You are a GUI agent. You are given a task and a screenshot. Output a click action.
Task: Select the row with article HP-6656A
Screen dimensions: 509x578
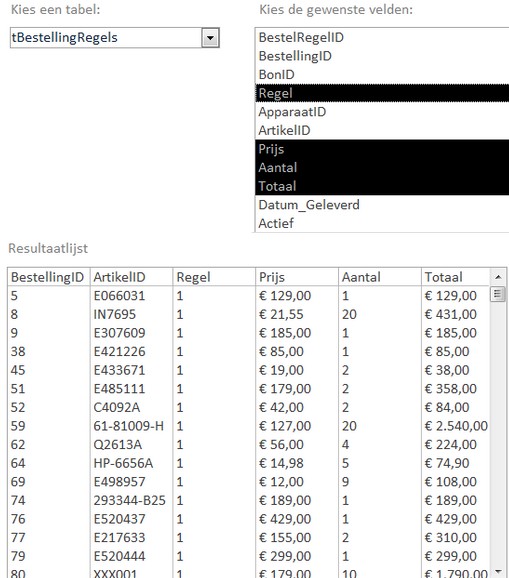click(x=249, y=463)
